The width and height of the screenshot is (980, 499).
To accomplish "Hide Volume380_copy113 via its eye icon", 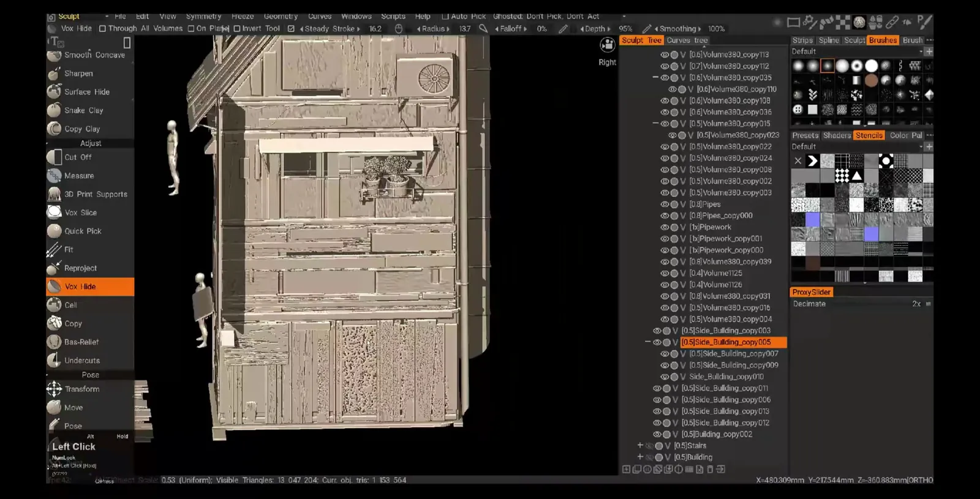I will pos(665,54).
